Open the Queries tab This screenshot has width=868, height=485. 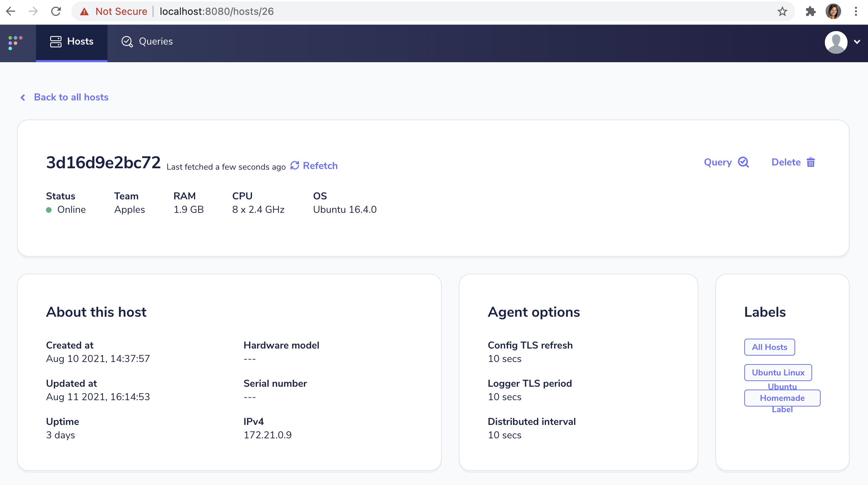147,42
